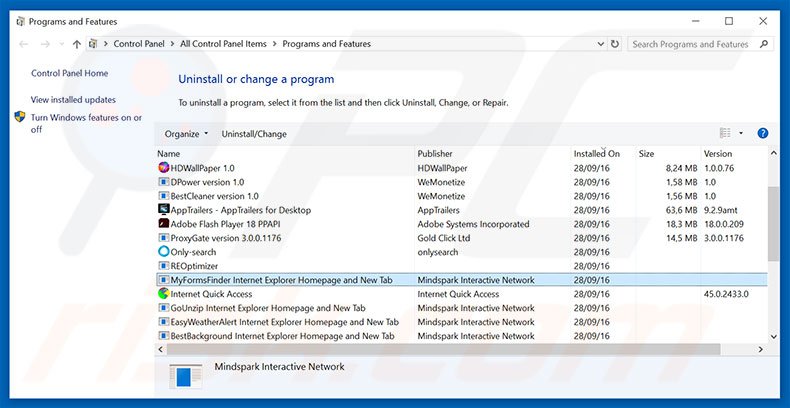
Task: Open the recent locations dropdown arrow
Action: pos(61,44)
